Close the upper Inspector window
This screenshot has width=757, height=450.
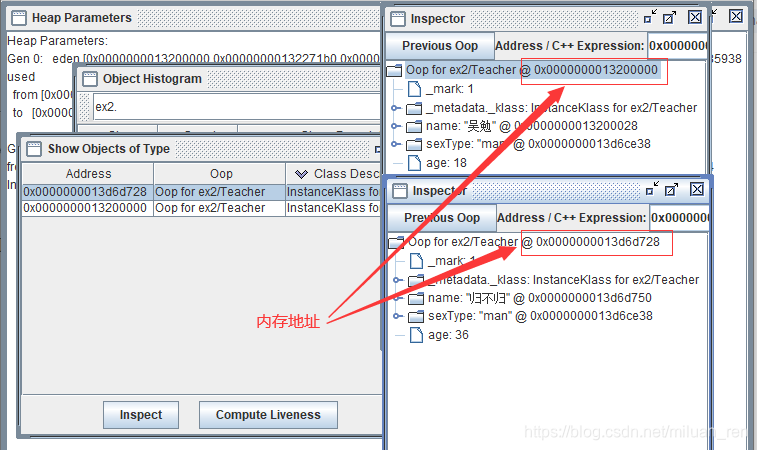point(695,17)
